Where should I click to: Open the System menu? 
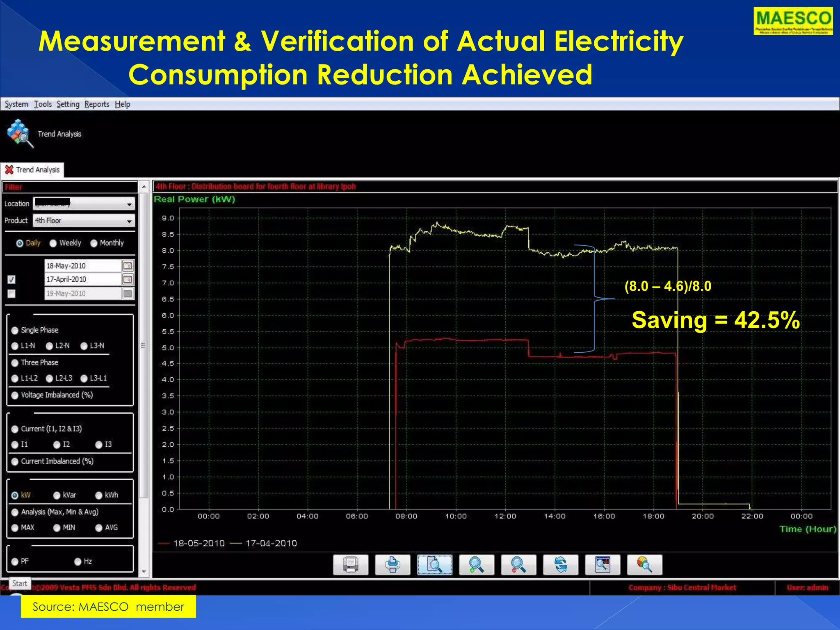click(16, 104)
